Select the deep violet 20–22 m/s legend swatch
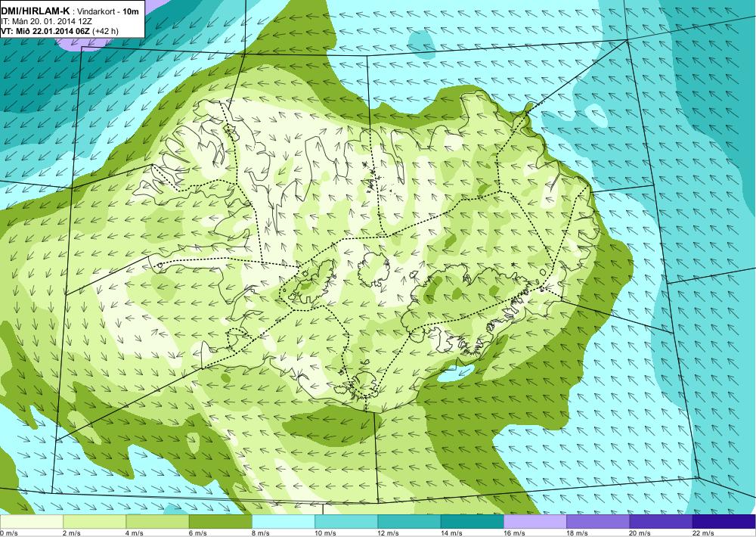756x537 pixels. pos(661,522)
